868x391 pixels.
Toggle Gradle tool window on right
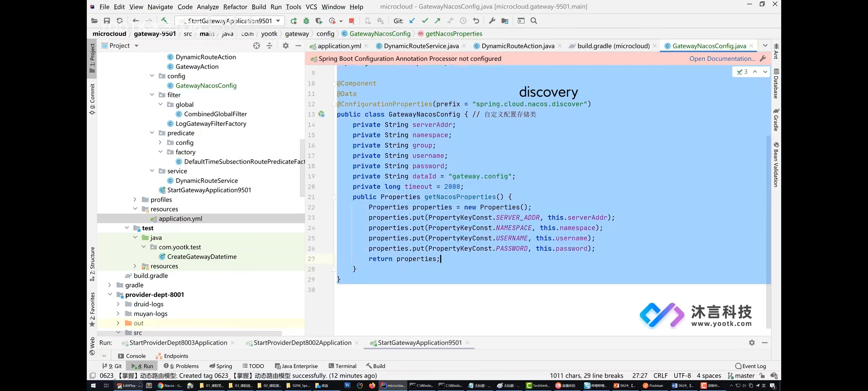[x=776, y=119]
